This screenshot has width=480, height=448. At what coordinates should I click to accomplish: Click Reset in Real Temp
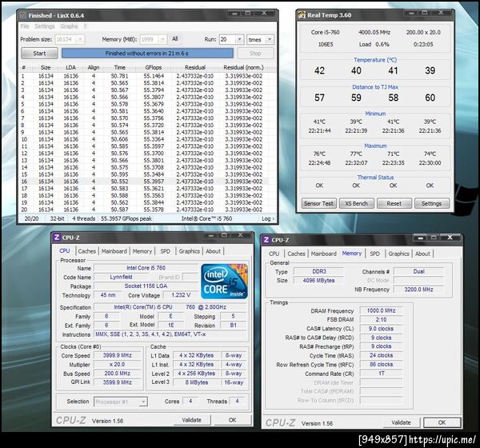[x=394, y=203]
